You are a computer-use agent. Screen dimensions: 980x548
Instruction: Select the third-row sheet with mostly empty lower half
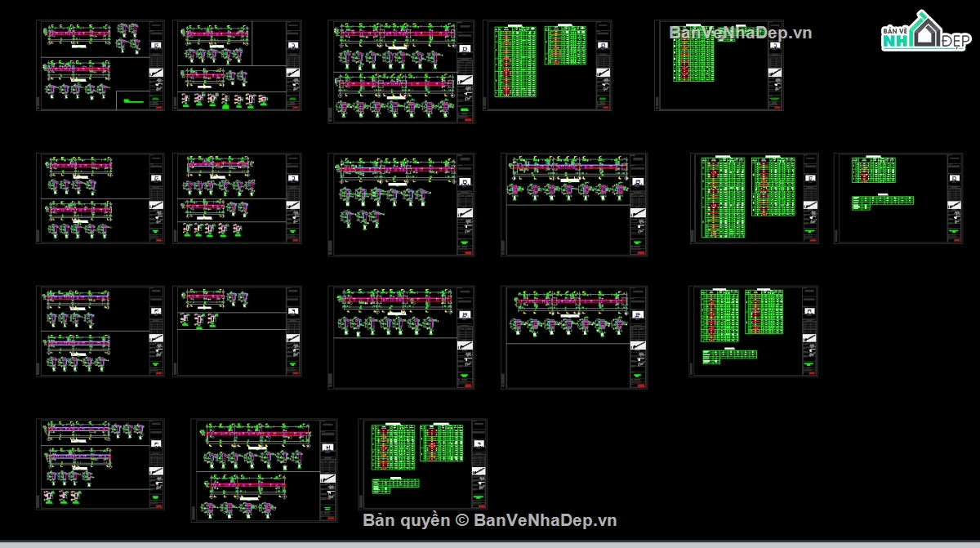(238, 331)
